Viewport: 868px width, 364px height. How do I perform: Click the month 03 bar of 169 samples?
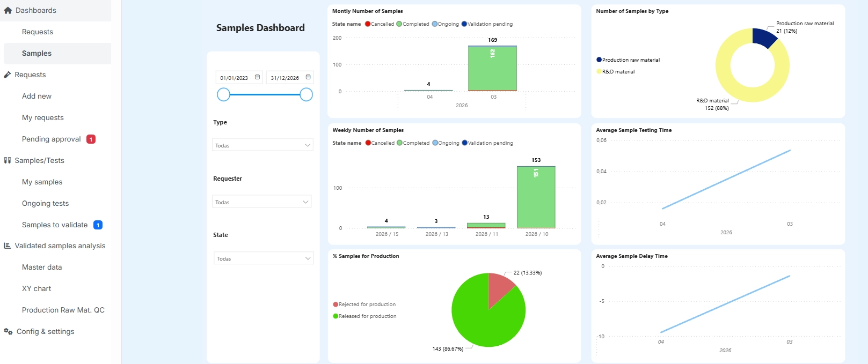coord(492,69)
